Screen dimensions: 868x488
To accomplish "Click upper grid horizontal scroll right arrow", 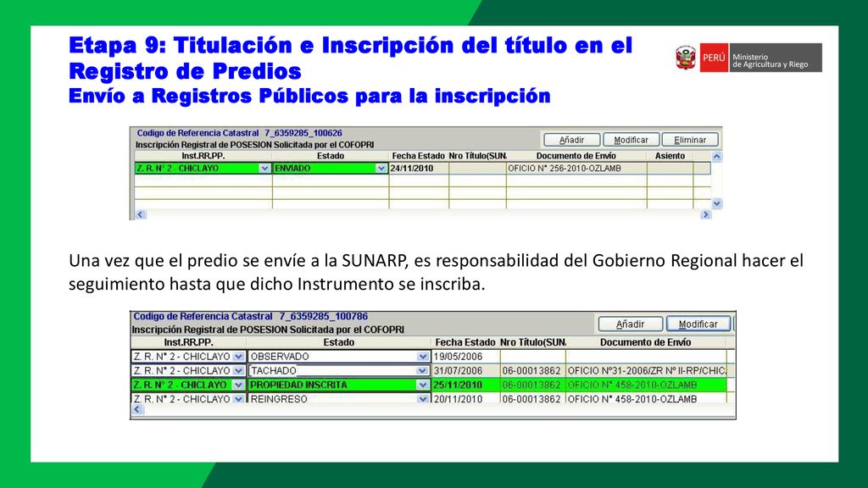I will [705, 214].
